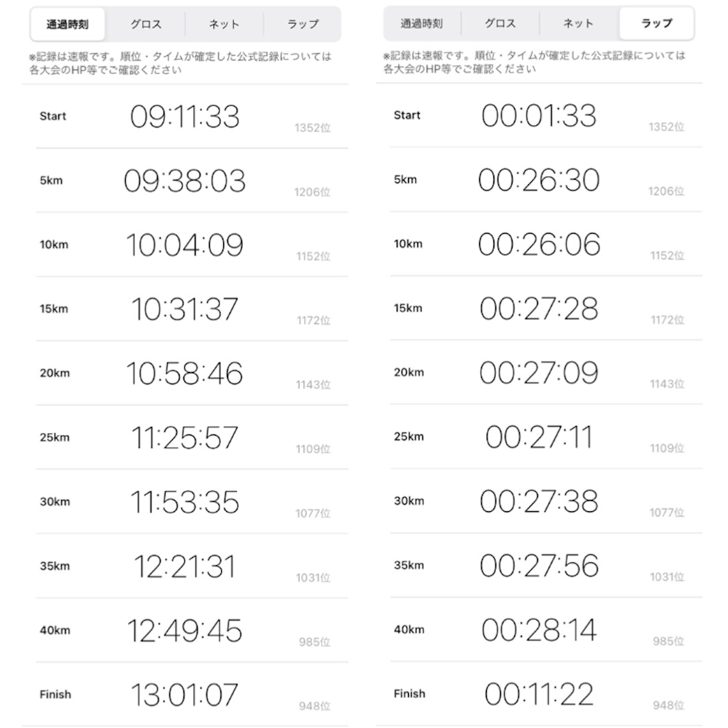Select the 通過時刻 tab in left panel
Viewport: 728px width, 728px height.
click(68, 24)
